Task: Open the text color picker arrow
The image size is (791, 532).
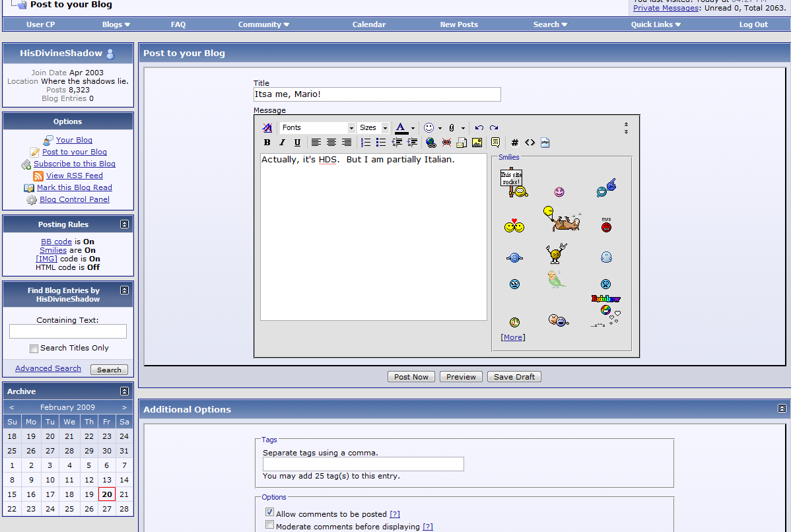Action: 413,128
